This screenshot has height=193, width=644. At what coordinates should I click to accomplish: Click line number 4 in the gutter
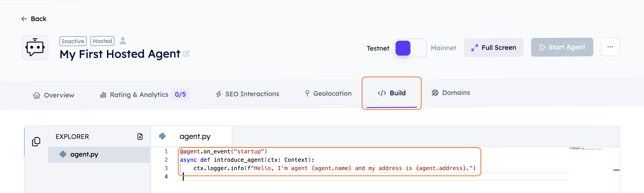tap(166, 176)
